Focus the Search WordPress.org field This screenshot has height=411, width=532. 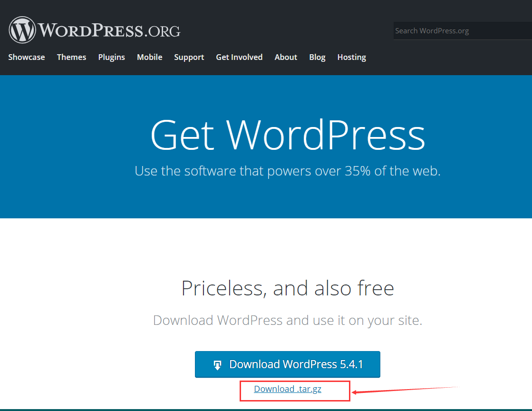pos(463,31)
